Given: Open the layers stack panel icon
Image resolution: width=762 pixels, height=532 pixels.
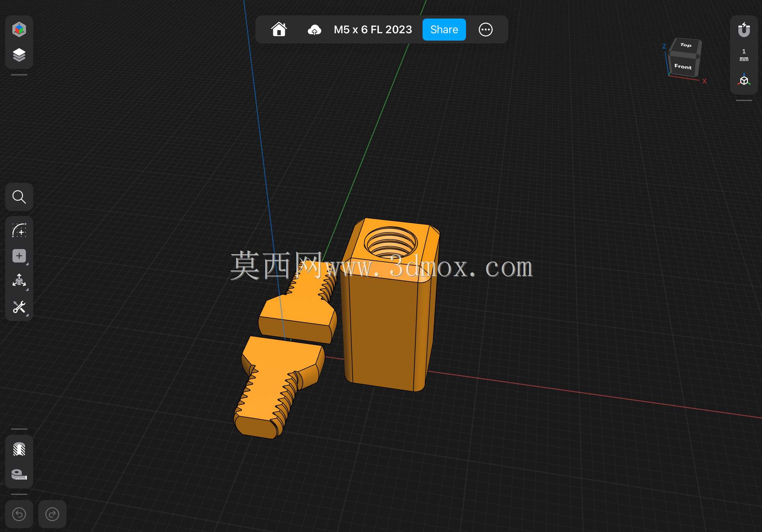Looking at the screenshot, I should point(19,55).
